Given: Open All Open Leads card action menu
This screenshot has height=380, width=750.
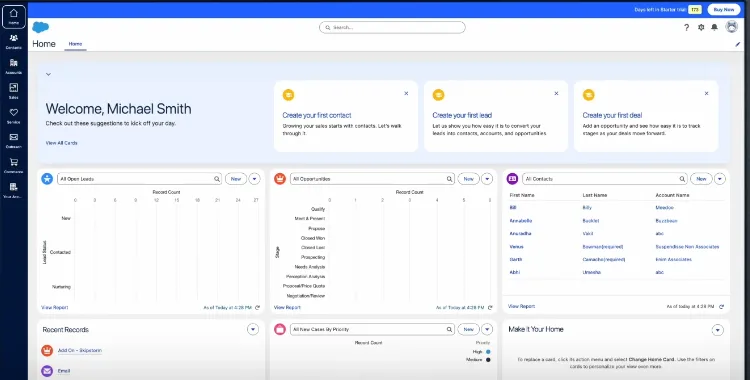Looking at the screenshot, I should (254, 179).
